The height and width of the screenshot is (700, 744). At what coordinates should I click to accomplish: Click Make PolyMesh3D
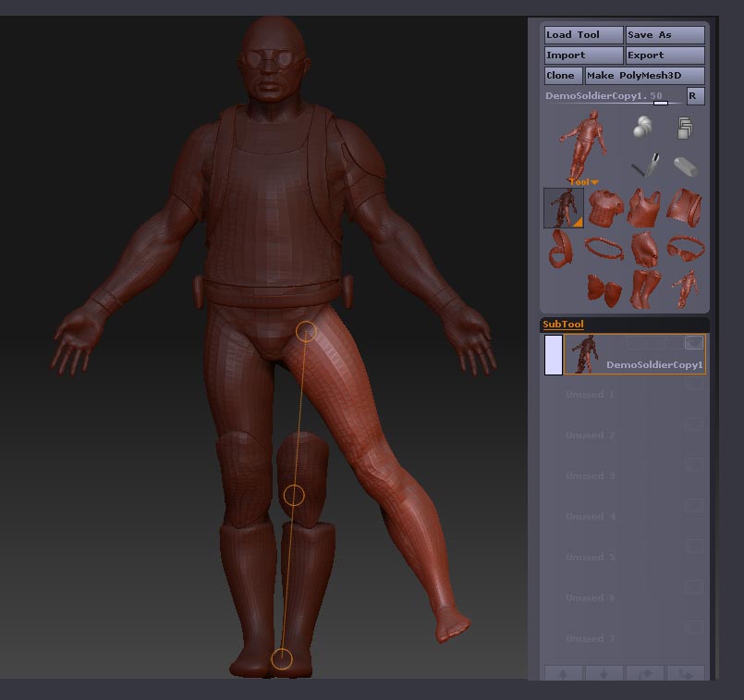coord(644,76)
